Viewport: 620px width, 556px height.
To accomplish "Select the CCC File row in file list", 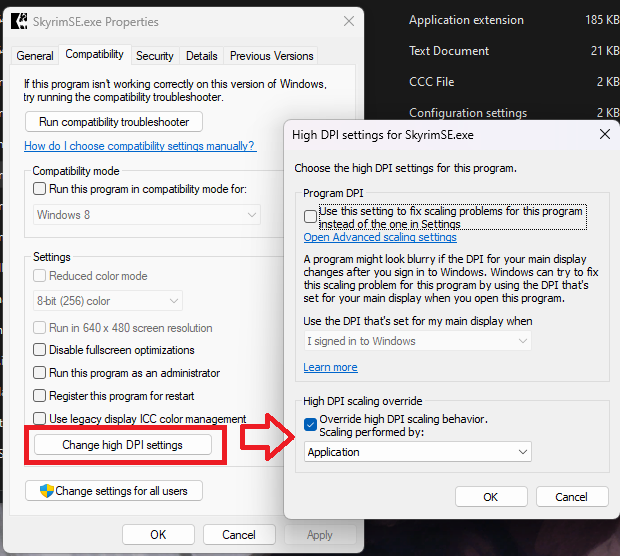I will click(513, 81).
